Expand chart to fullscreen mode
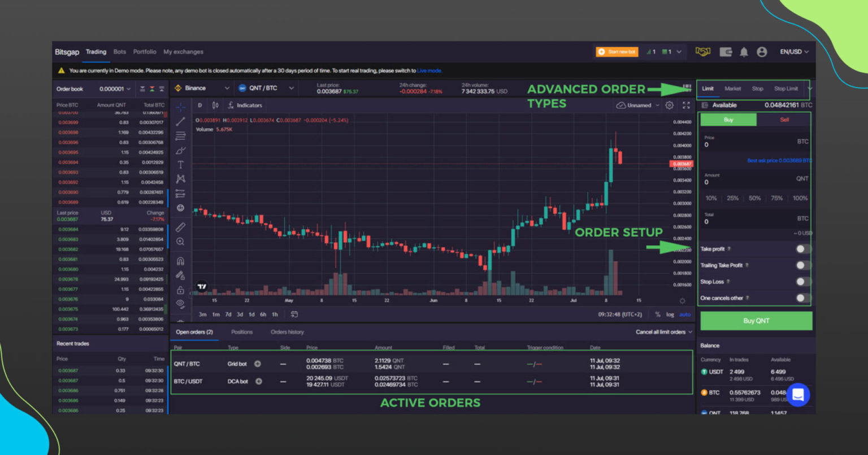Screen dimensions: 868x455 pos(685,105)
